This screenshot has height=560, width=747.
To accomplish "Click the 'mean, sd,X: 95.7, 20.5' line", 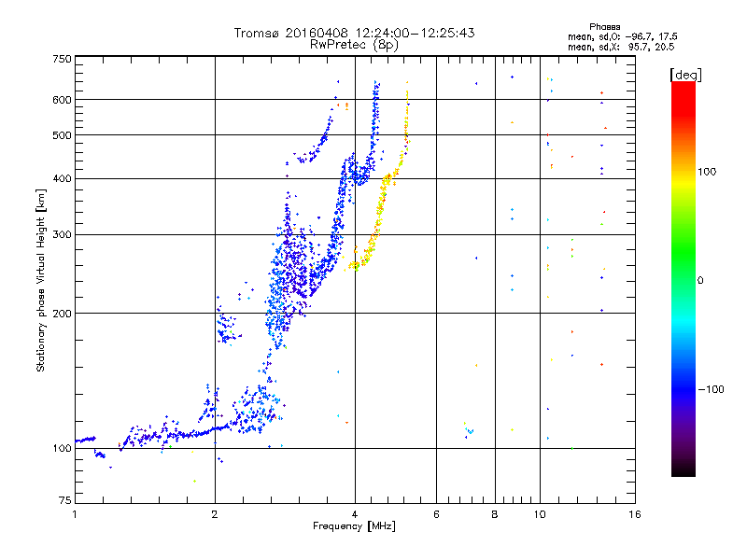I will [621, 47].
